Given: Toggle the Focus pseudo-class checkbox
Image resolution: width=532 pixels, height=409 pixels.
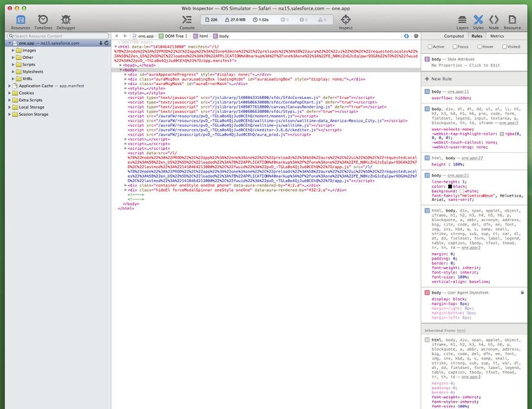Looking at the screenshot, I should 454,46.
